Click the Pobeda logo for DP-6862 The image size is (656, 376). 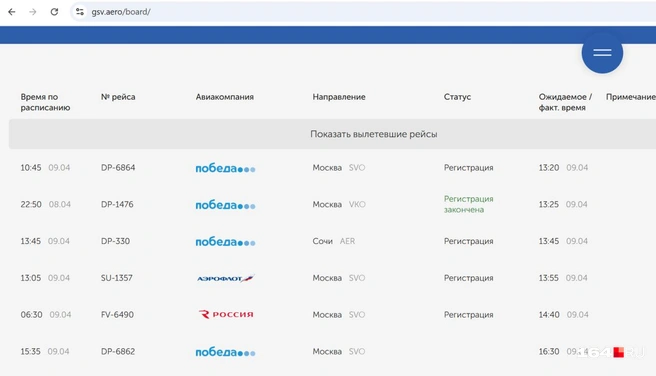pos(225,352)
